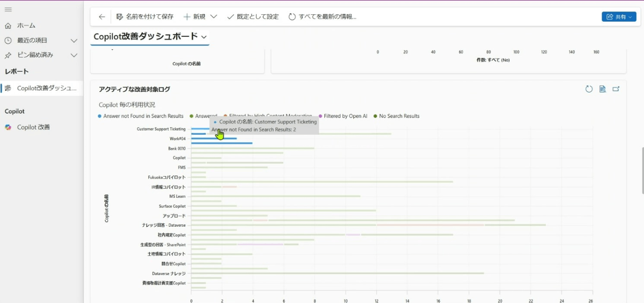Click 'Bank 0010' axis label
The width and height of the screenshot is (644, 303).
coord(177,149)
